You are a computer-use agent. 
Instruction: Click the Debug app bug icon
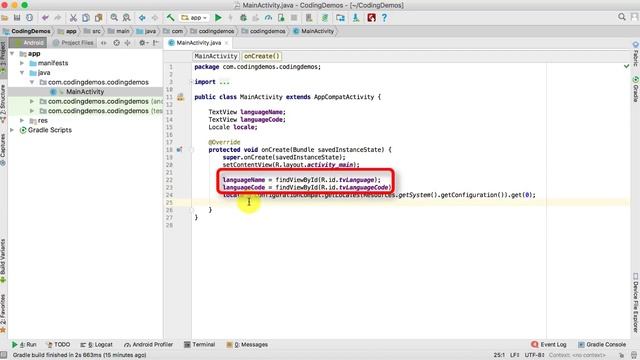243,18
